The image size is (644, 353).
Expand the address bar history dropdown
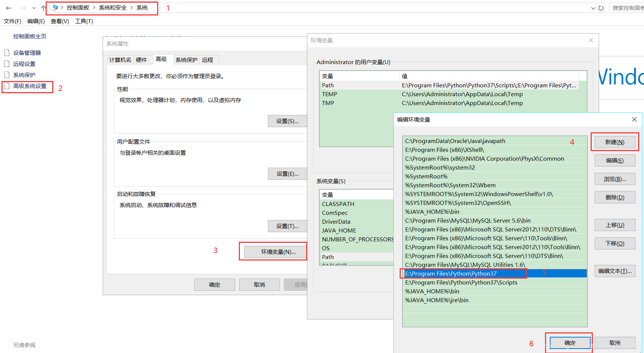593,8
